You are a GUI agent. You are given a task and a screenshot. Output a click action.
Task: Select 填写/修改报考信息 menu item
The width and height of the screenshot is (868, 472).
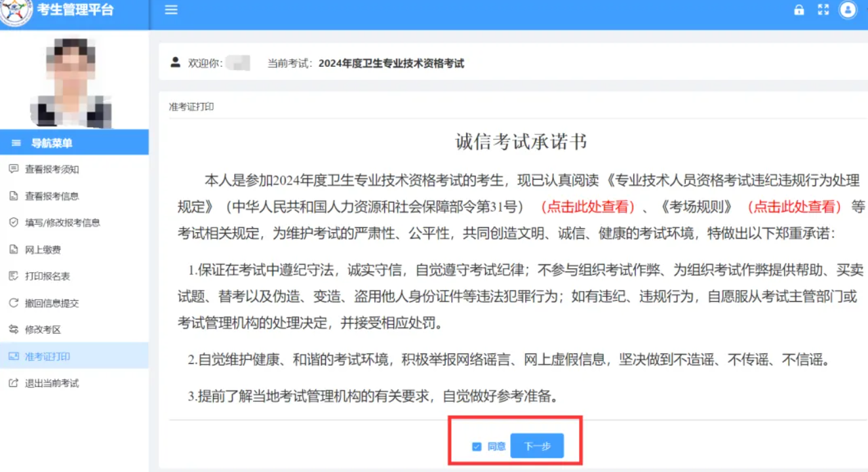(62, 223)
